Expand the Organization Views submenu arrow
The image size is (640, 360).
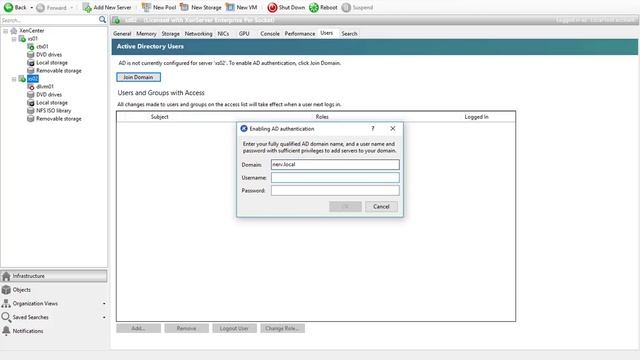[104, 304]
